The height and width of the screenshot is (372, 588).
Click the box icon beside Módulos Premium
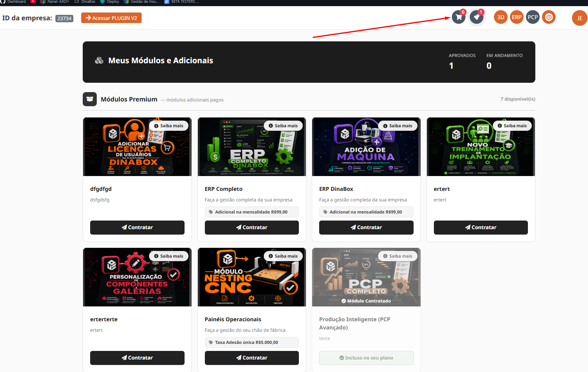[x=90, y=99]
